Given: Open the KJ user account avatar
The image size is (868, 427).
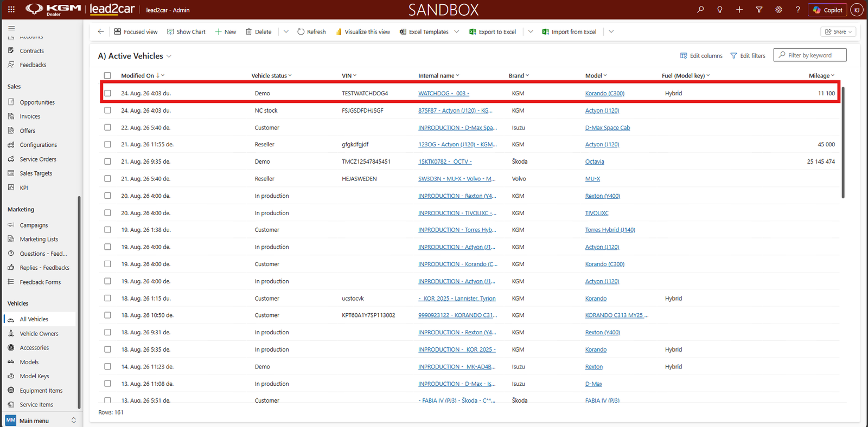Looking at the screenshot, I should tap(857, 10).
